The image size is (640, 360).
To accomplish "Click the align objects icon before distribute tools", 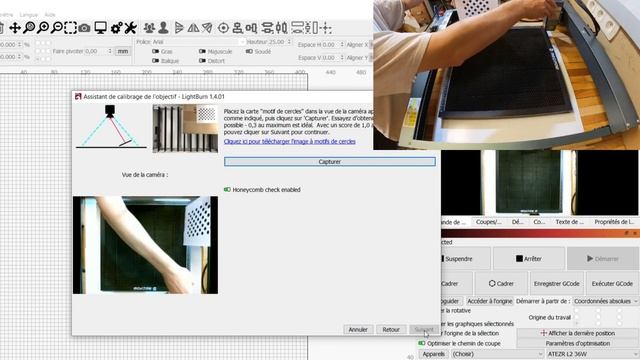I will 251,28.
